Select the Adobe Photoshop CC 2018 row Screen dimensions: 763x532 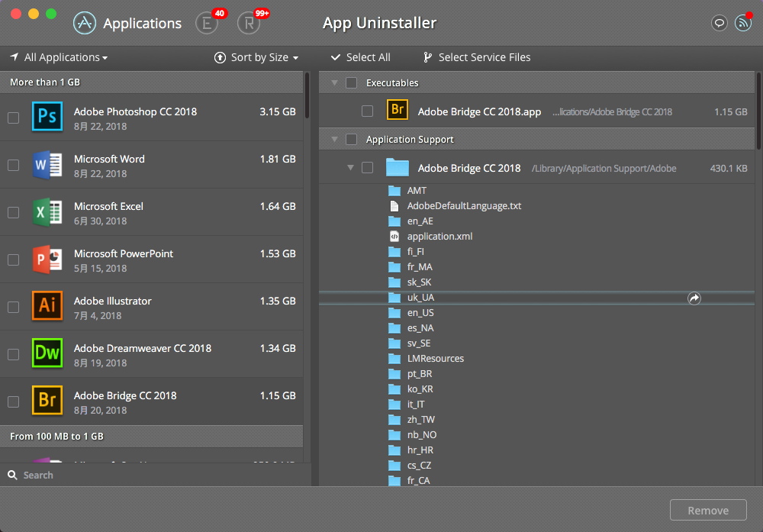tap(151, 118)
